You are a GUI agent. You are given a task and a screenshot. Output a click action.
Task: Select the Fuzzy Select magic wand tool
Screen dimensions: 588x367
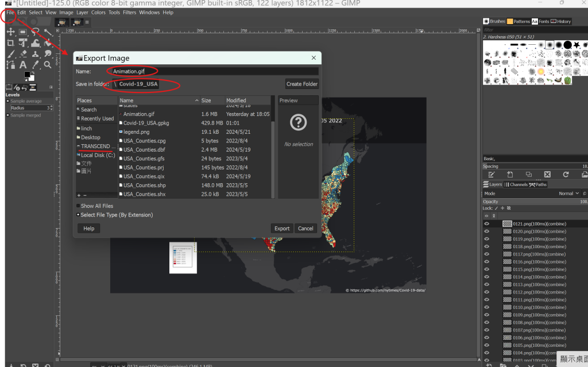click(x=48, y=32)
